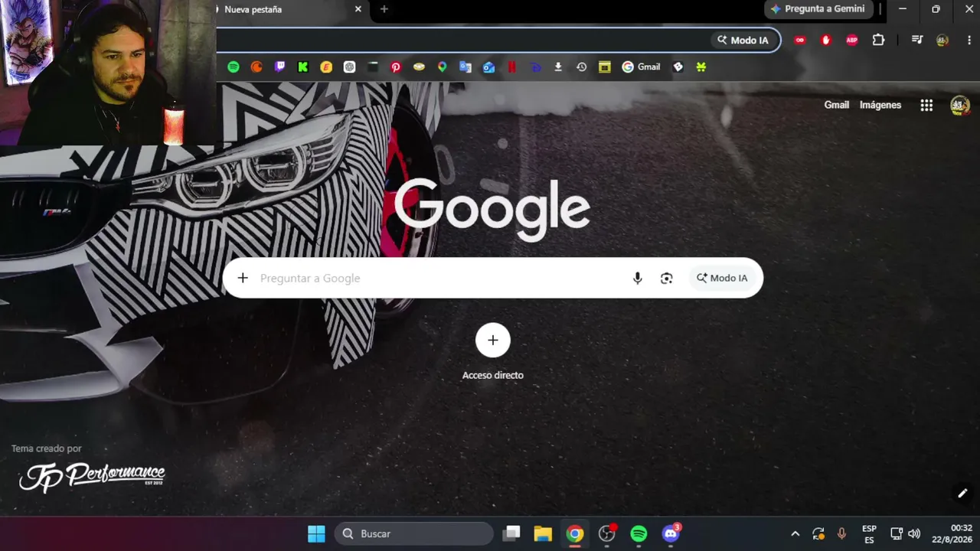Viewport: 980px width, 551px height.
Task: Open the Twitch bookmark
Action: pyautogui.click(x=279, y=67)
